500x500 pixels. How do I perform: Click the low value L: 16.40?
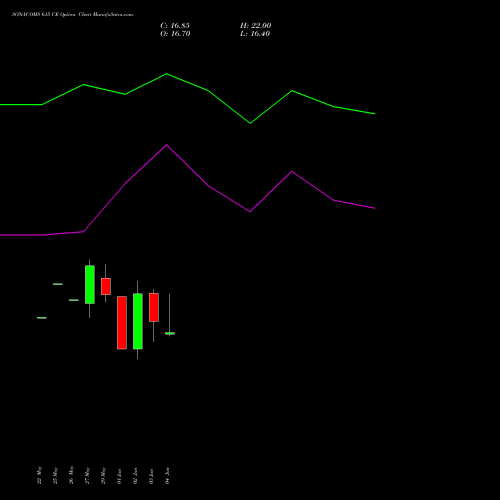click(255, 34)
